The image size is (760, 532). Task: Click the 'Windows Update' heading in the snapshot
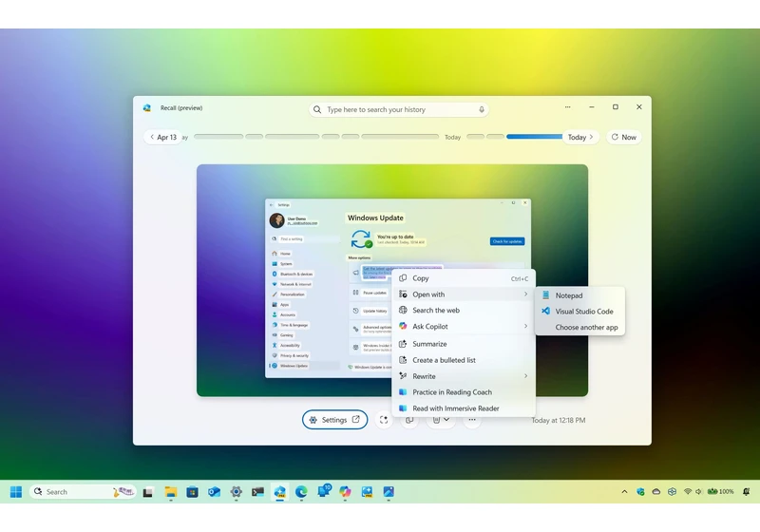click(x=375, y=218)
